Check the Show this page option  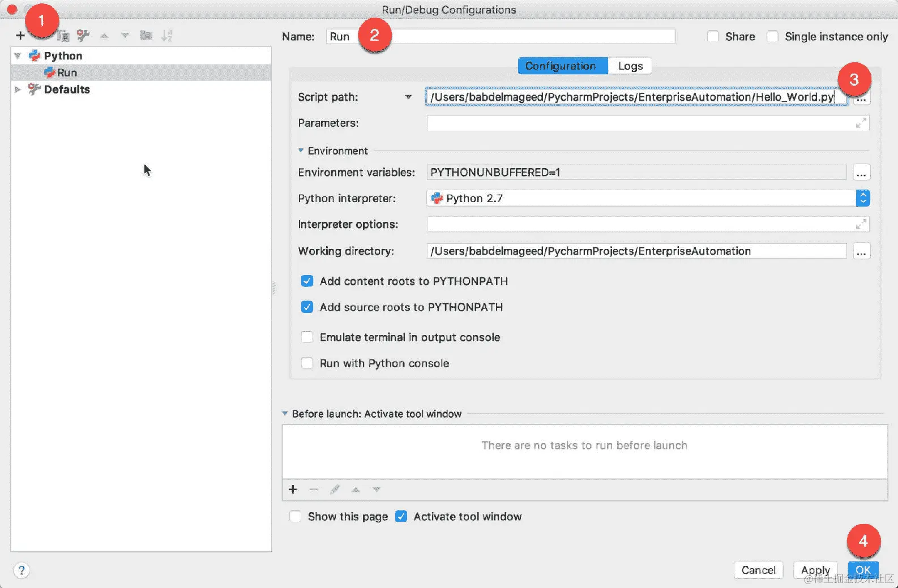pyautogui.click(x=295, y=516)
